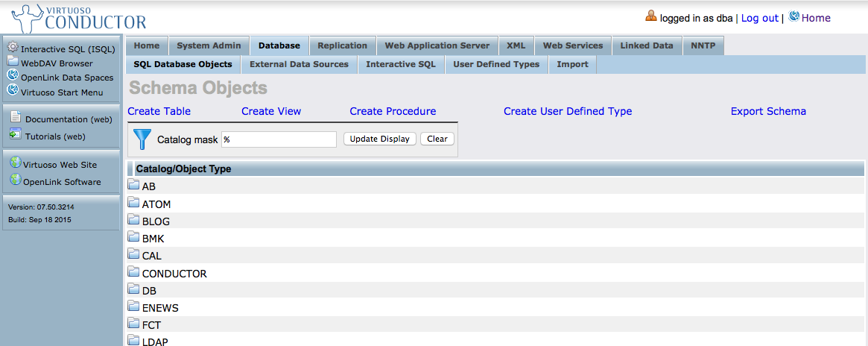
Task: Click the Tutorials icon in sidebar
Action: tap(16, 134)
